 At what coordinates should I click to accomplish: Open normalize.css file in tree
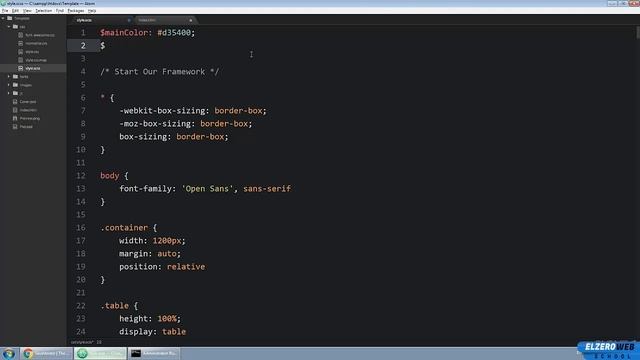[x=36, y=43]
